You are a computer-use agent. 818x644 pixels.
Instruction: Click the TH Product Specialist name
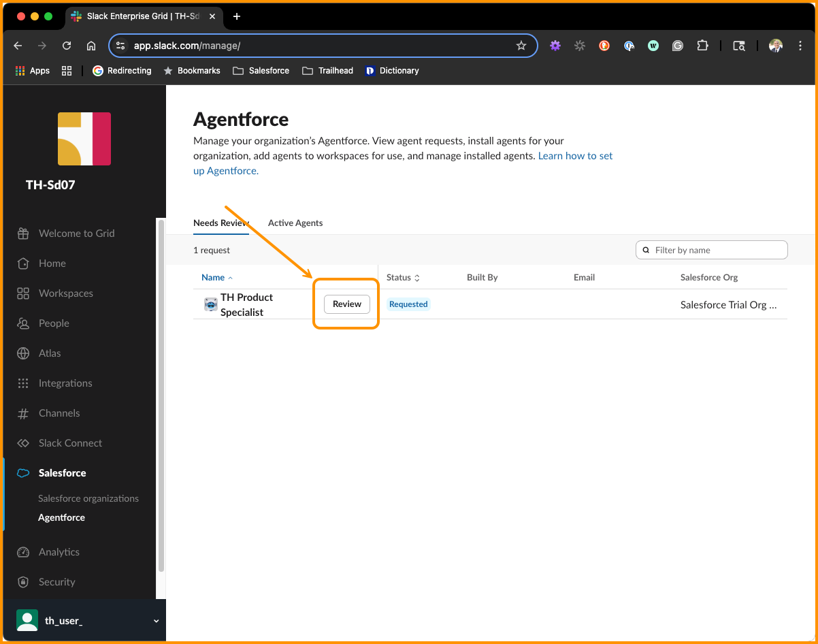[x=246, y=304]
